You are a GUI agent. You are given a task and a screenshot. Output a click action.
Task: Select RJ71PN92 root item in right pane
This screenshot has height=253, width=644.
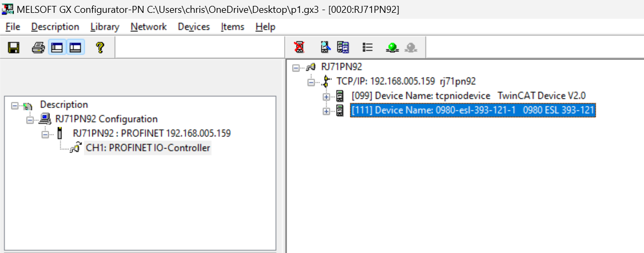[x=341, y=67]
